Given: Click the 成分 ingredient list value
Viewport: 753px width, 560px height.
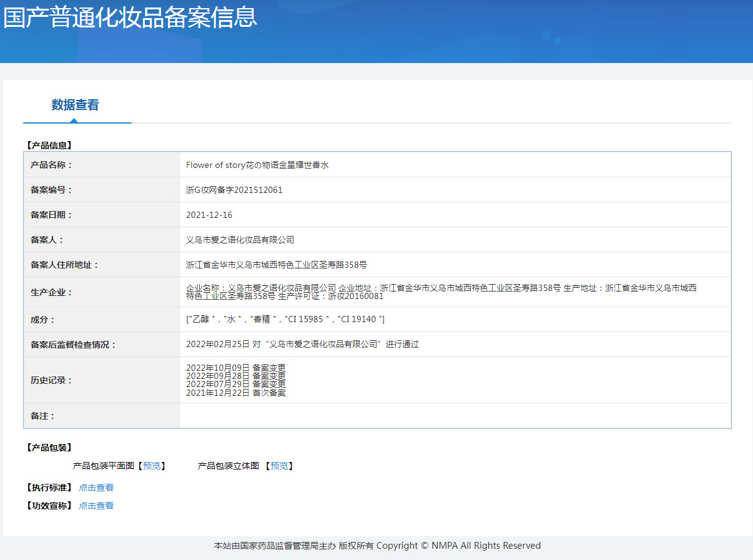Looking at the screenshot, I should tap(285, 319).
